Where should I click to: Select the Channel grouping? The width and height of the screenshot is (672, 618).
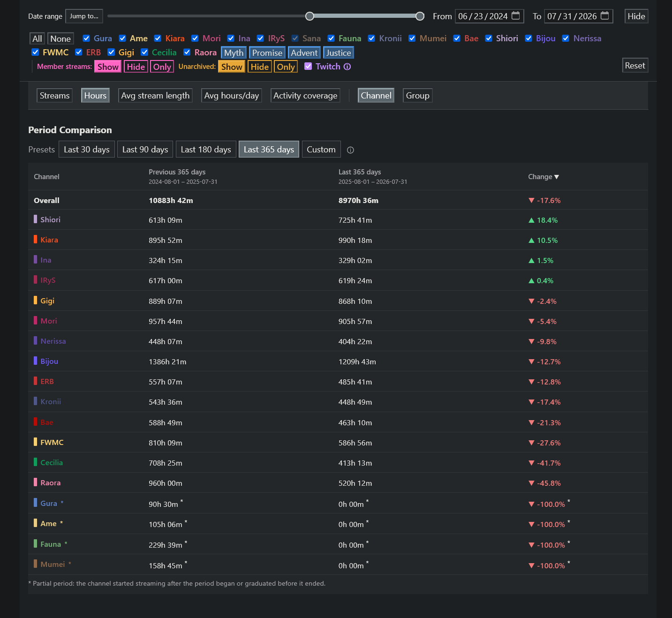(x=376, y=96)
